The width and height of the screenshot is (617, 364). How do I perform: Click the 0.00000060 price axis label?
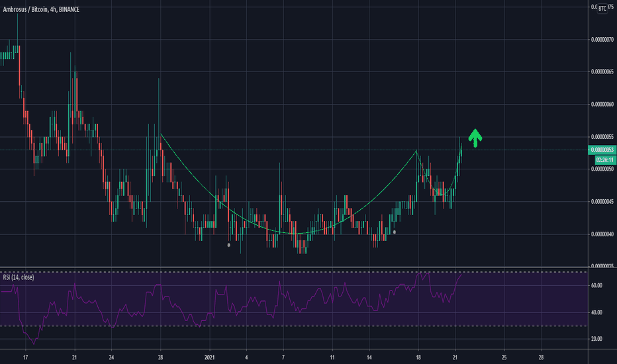[602, 105]
